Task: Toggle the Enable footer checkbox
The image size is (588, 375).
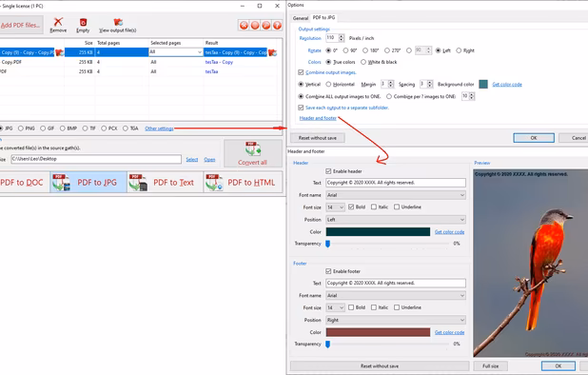Action: [x=328, y=271]
